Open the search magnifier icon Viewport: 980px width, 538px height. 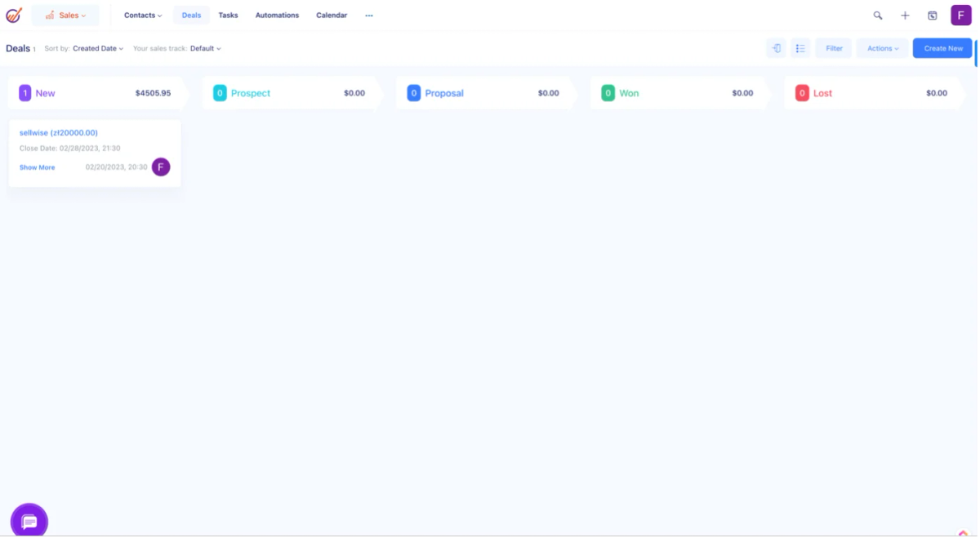pyautogui.click(x=878, y=16)
